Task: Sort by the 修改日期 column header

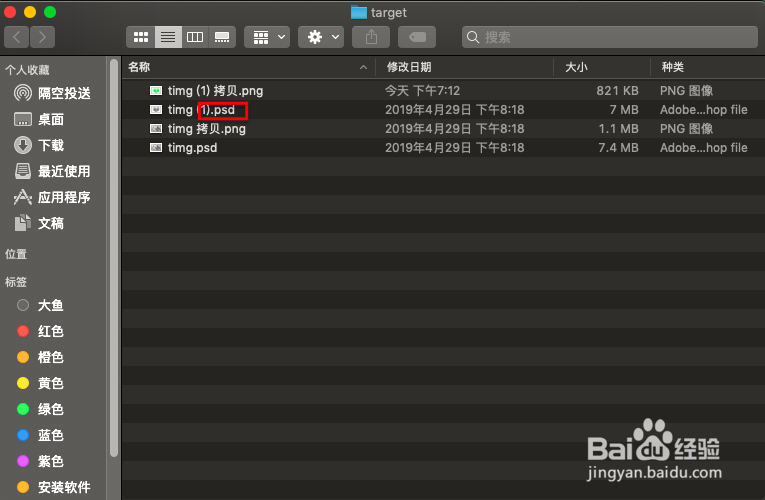Action: [x=409, y=67]
